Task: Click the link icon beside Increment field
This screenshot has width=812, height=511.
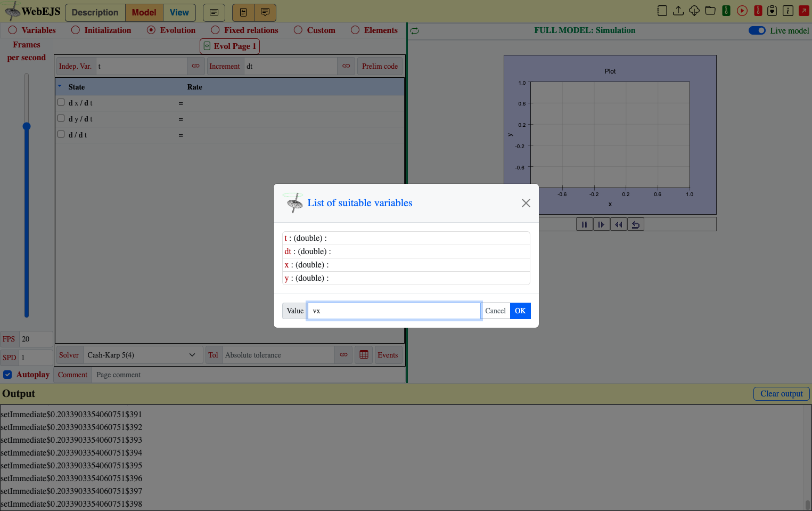Action: tap(346, 66)
